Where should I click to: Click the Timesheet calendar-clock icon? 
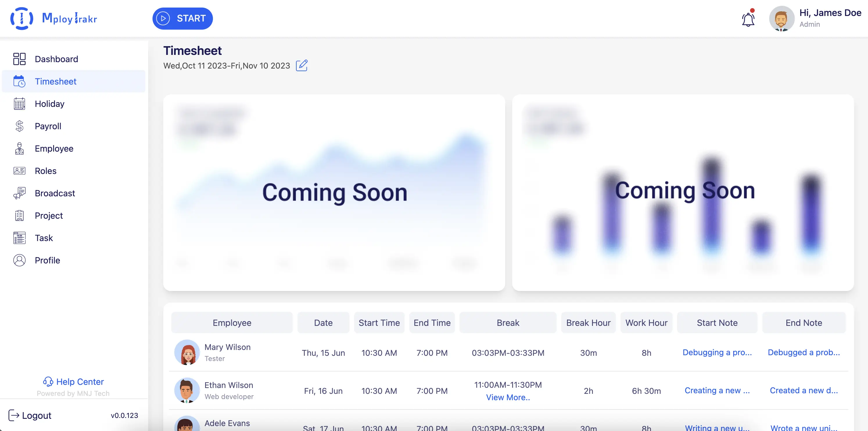point(19,81)
